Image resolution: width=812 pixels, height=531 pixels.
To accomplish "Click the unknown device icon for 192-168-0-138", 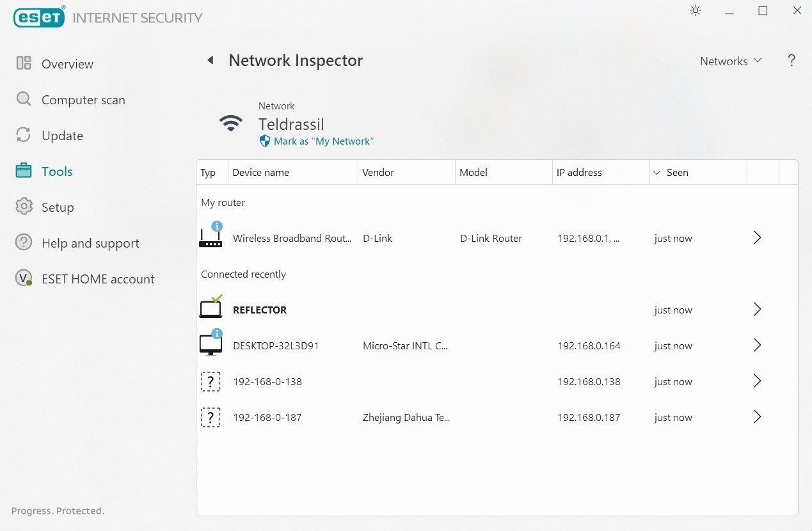I will click(211, 382).
